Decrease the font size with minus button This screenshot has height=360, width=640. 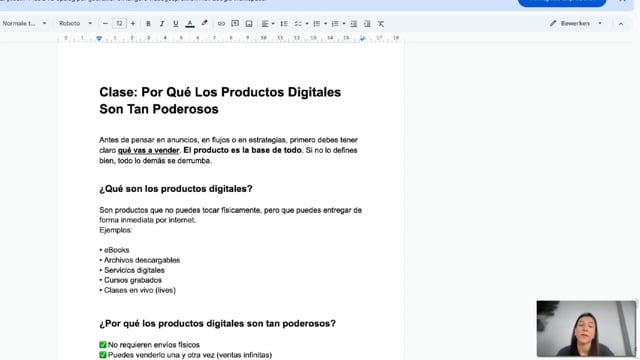[105, 24]
